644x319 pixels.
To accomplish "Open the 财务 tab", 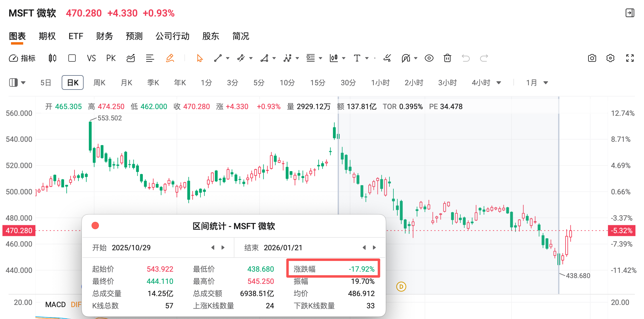I will (105, 36).
